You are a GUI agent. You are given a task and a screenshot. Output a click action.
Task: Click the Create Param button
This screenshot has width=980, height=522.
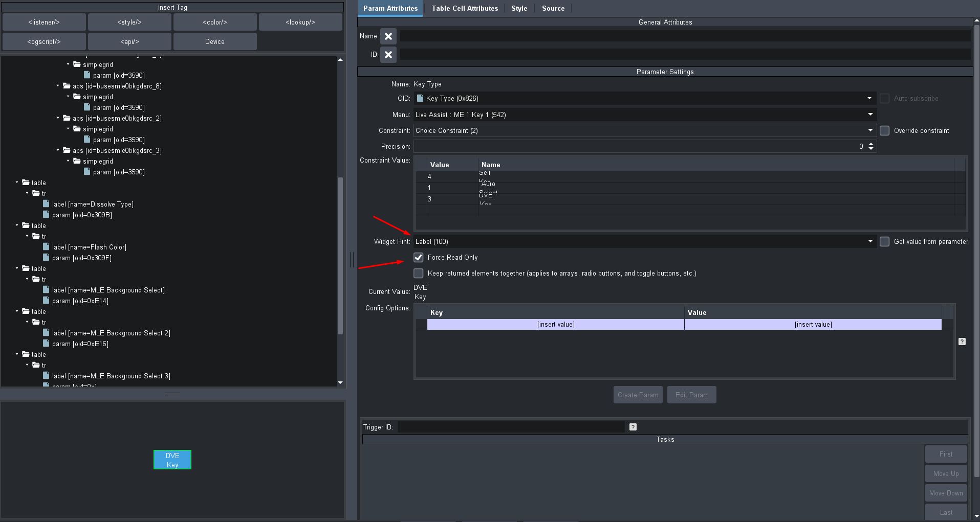pyautogui.click(x=638, y=395)
